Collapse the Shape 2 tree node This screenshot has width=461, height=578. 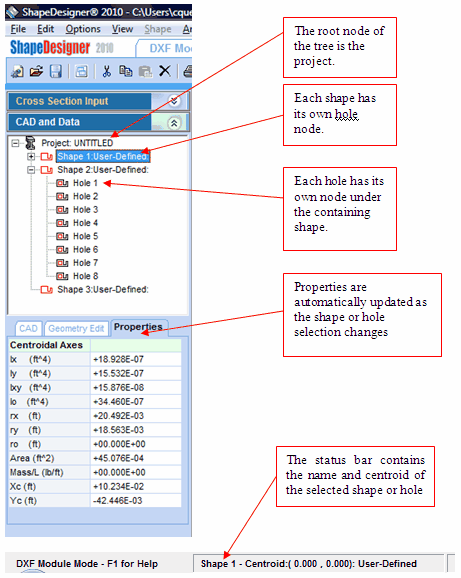click(31, 170)
